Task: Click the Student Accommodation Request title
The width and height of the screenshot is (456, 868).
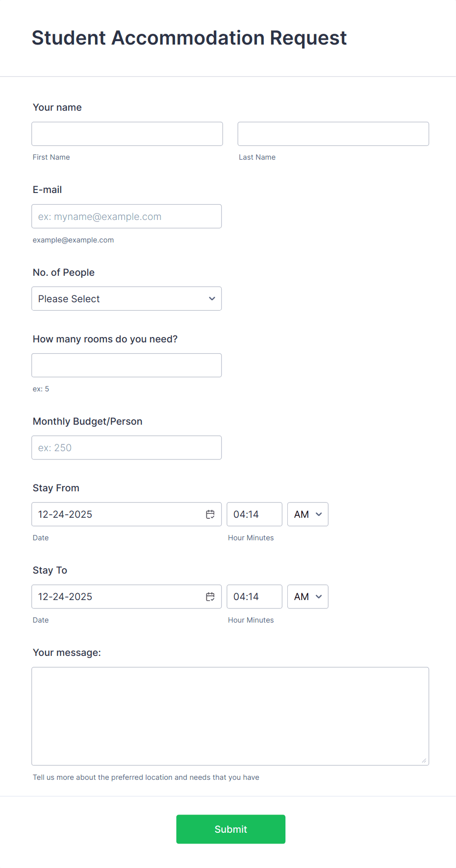Action: tap(189, 37)
